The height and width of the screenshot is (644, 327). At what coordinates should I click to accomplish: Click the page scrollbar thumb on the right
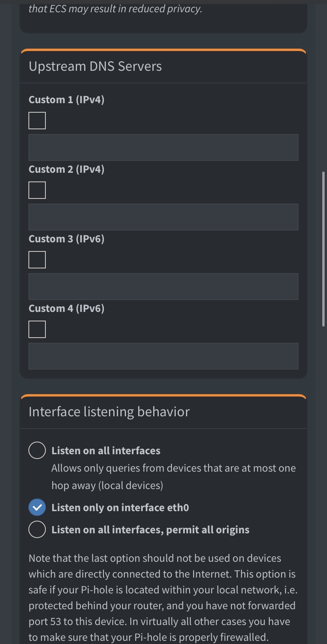(323, 249)
